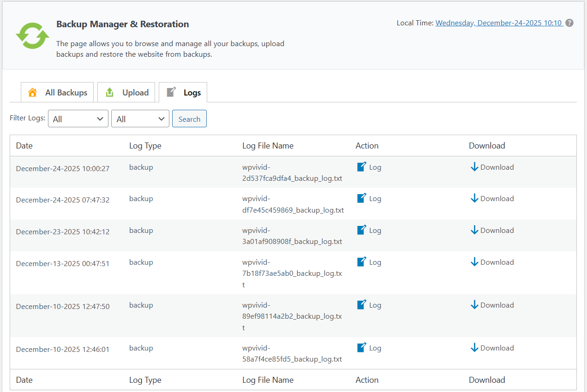Screen dimensions: 587x392
Task: Click the local time date link
Action: [x=498, y=23]
